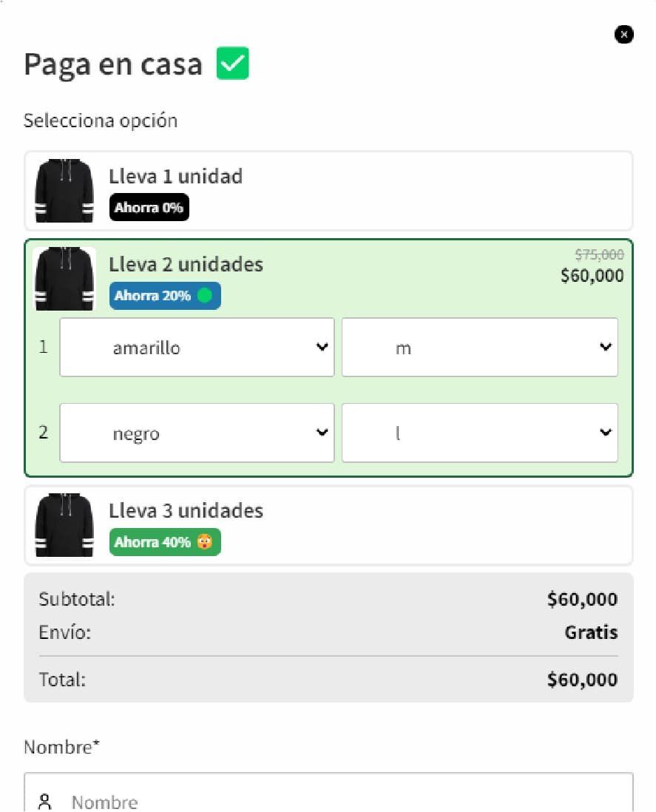This screenshot has width=656, height=812.
Task: Open the size l dropdown for item 2
Action: [479, 433]
